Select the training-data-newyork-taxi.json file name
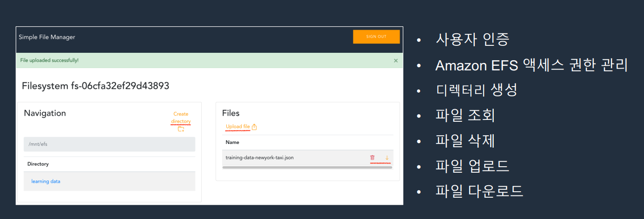The width and height of the screenshot is (644, 219). [x=260, y=158]
